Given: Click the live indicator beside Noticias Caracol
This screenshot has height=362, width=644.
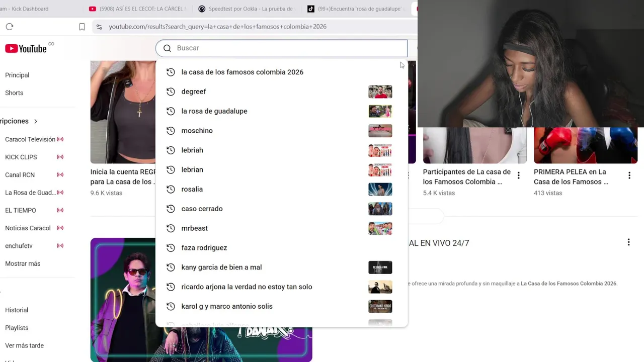Looking at the screenshot, I should 60,228.
